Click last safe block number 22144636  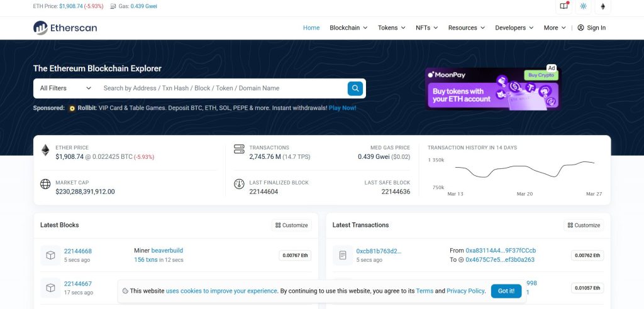click(x=396, y=192)
